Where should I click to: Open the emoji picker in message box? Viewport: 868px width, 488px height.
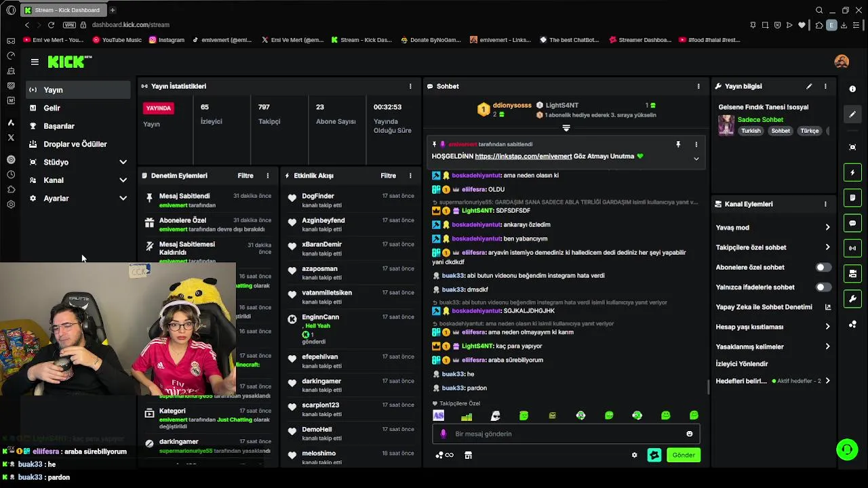click(690, 434)
